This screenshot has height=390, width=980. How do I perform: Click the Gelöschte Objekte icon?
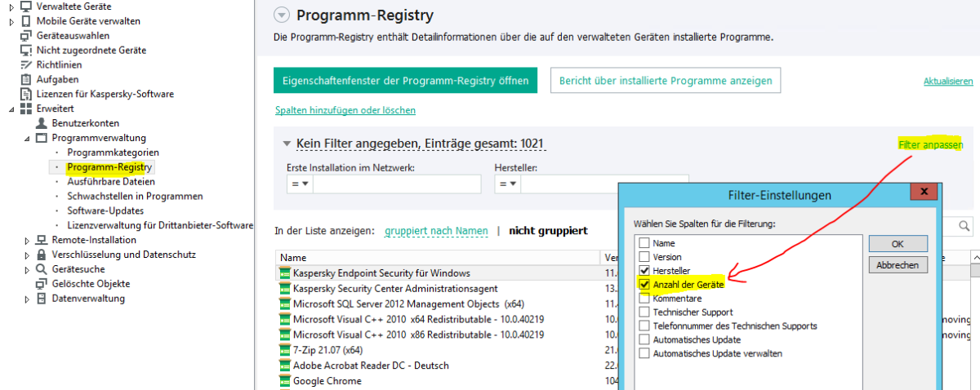click(42, 284)
